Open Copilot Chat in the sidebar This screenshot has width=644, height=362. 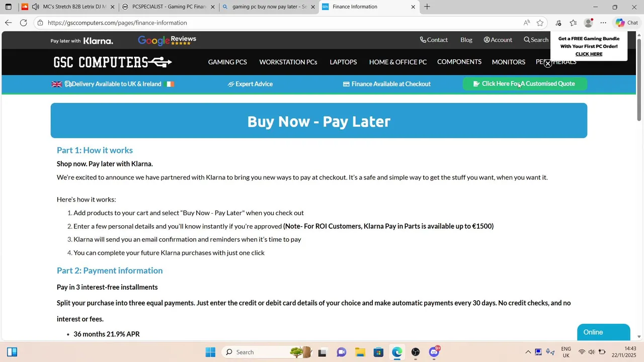pos(627,23)
